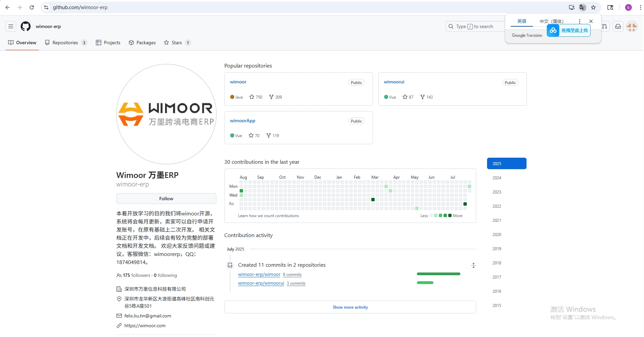Show contributions for 2020
This screenshot has height=337, width=644.
507,234
